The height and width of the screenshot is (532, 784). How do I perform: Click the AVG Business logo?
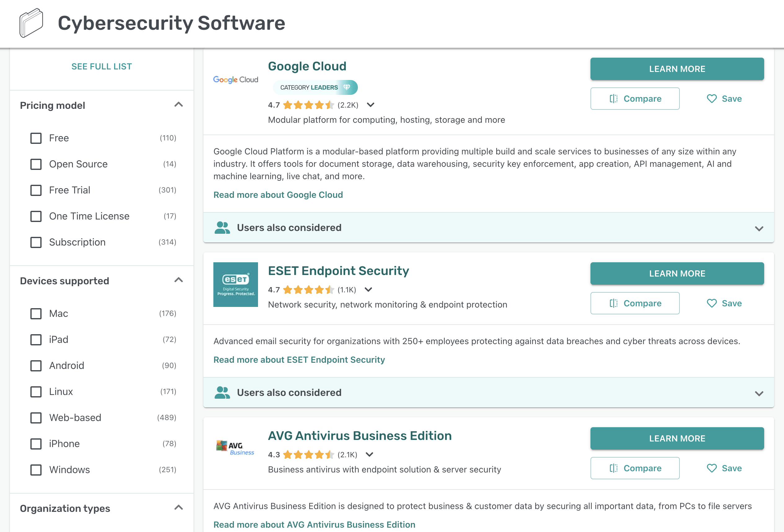point(234,447)
